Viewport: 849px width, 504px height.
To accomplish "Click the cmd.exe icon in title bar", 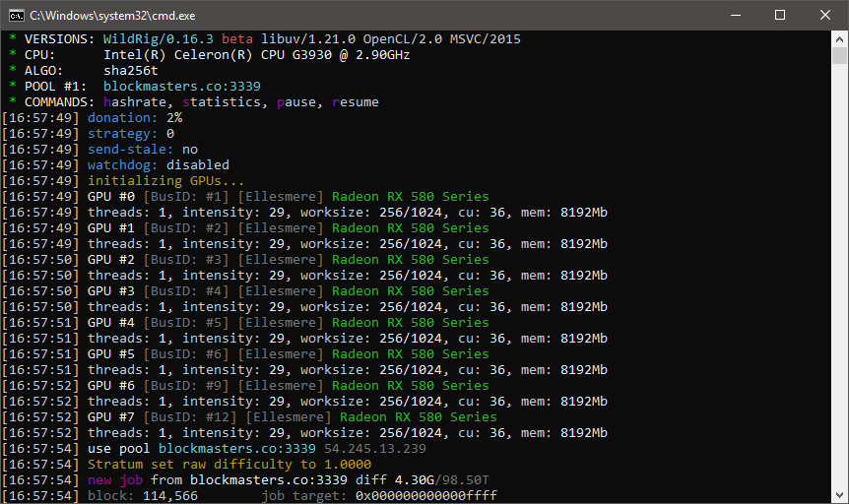I will [16, 15].
